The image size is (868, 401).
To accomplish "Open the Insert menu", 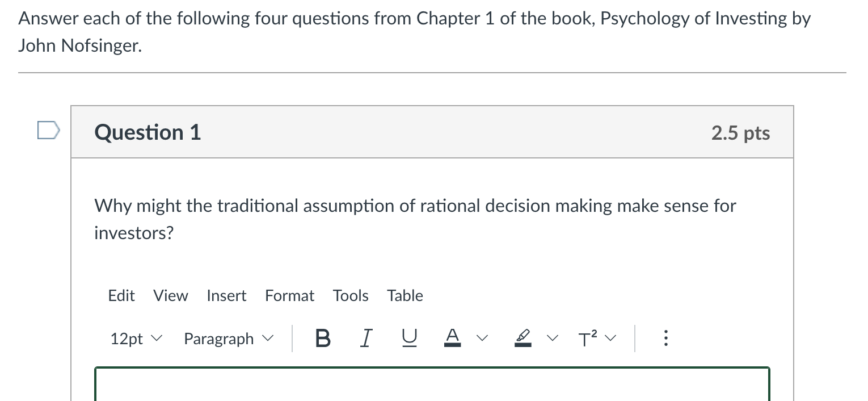I will point(226,295).
